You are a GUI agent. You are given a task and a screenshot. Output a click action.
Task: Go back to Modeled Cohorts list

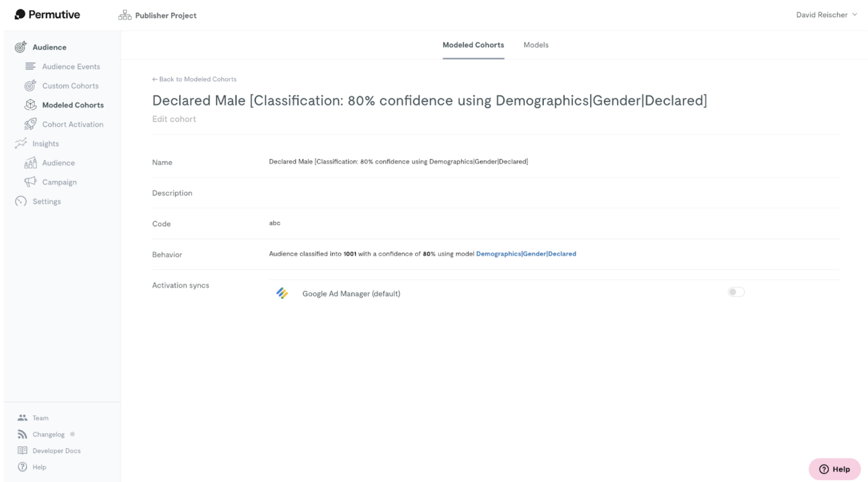coord(194,79)
